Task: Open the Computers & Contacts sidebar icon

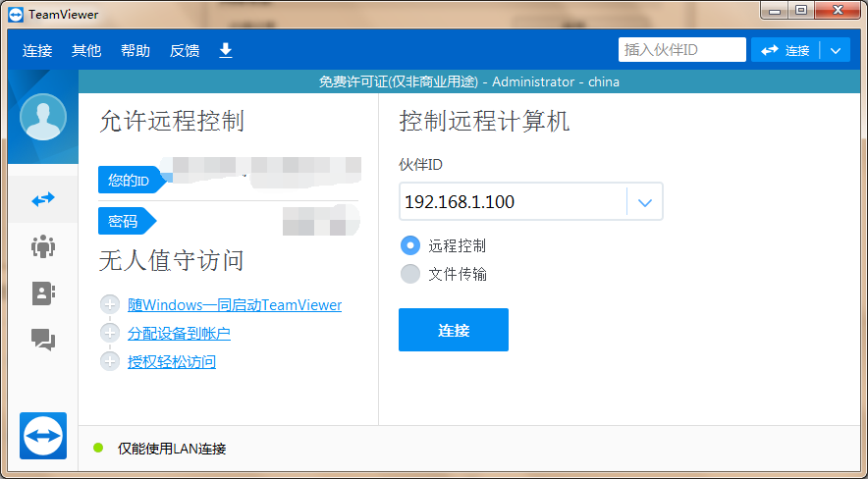Action: point(43,293)
